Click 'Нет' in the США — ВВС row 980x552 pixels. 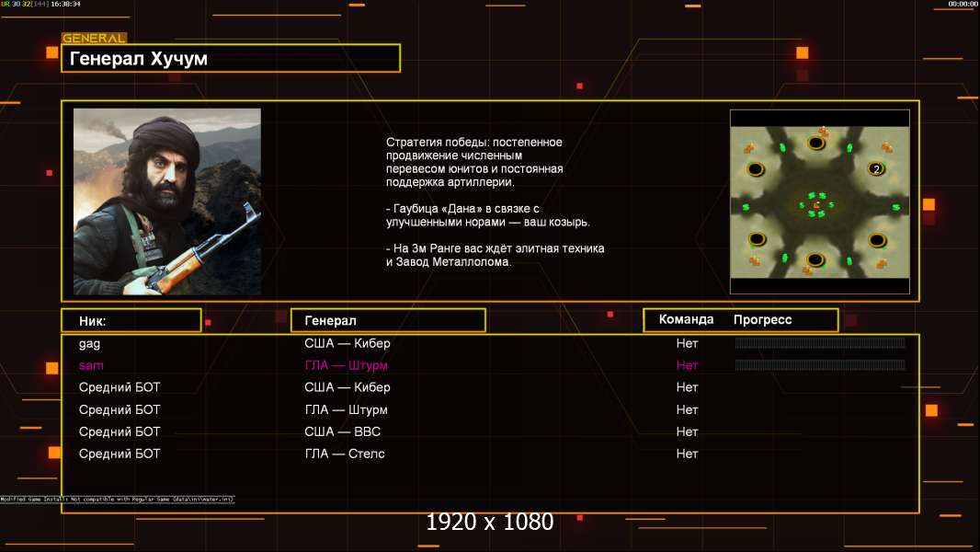click(687, 431)
